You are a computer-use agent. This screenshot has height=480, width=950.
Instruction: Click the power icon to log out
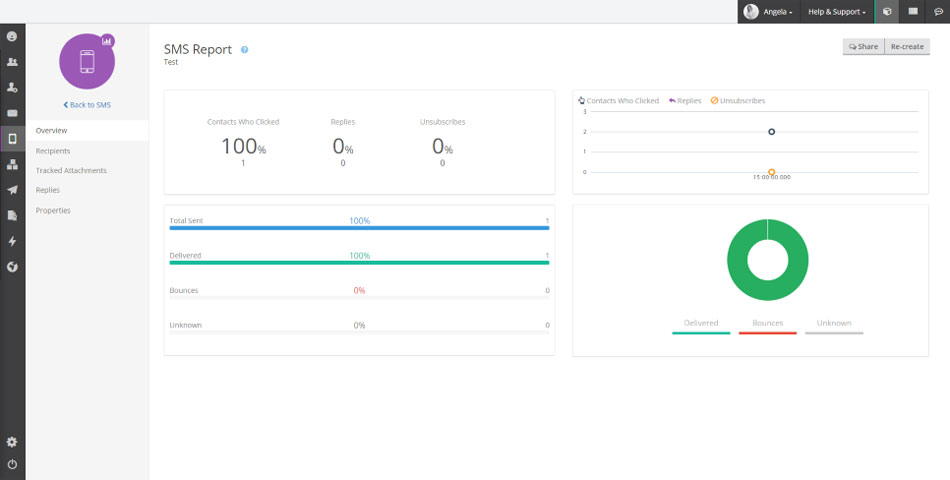point(12,464)
